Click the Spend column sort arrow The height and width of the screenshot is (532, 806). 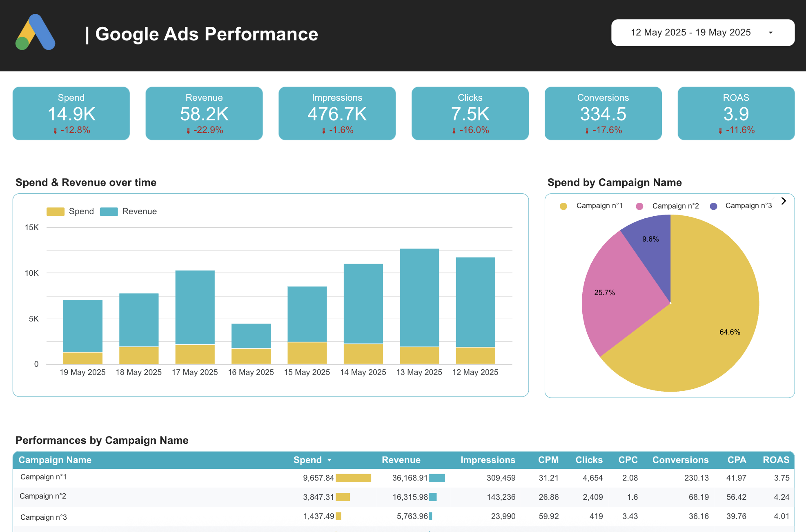330,460
